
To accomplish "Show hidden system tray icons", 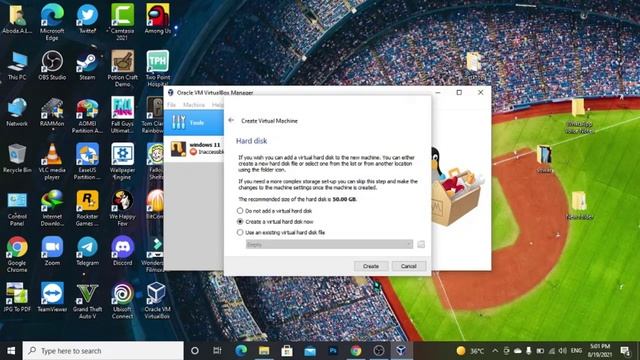I will tap(495, 351).
